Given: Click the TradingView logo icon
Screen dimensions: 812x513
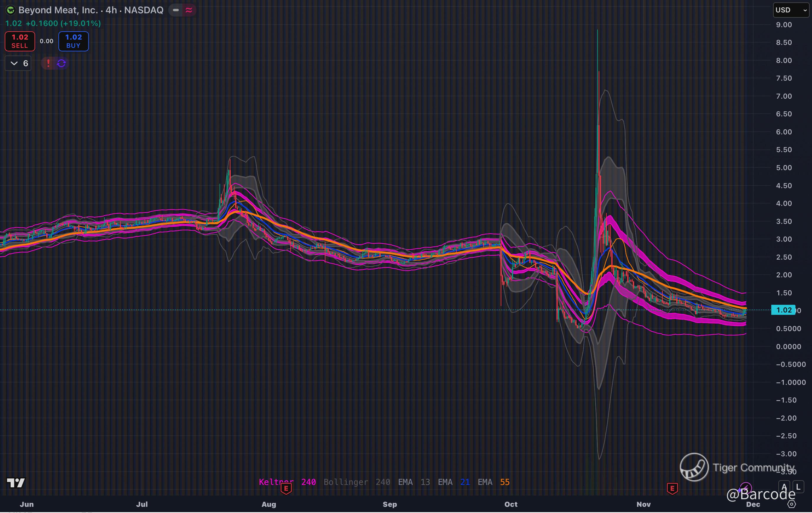Looking at the screenshot, I should click(16, 483).
